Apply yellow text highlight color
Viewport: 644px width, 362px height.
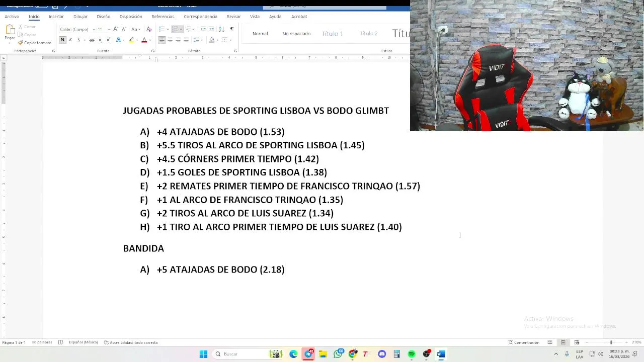[x=131, y=40]
